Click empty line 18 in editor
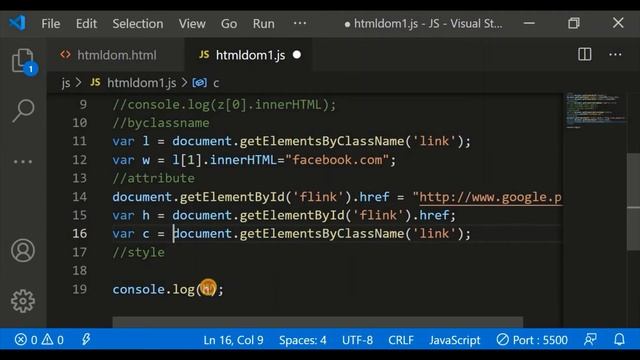Screen dimensions: 640x360 (x=337, y=271)
